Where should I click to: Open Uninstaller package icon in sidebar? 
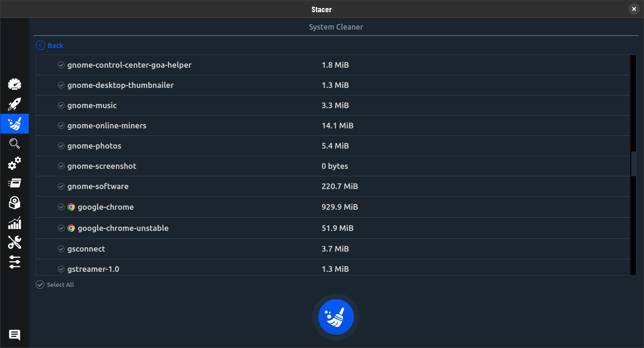tap(15, 203)
